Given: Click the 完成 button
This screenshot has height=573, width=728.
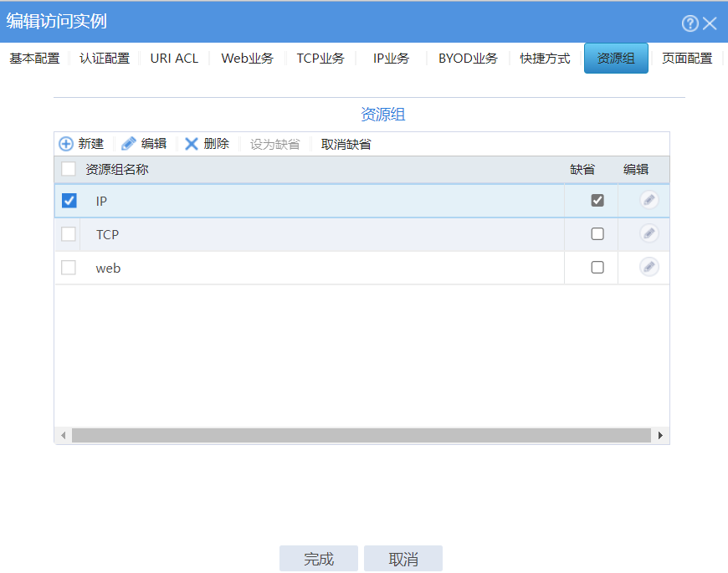Looking at the screenshot, I should pos(319,559).
